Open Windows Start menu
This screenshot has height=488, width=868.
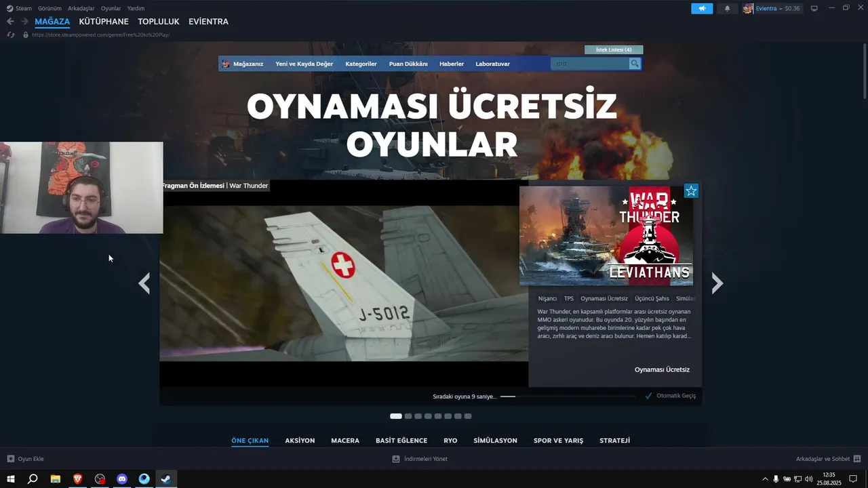[11, 479]
